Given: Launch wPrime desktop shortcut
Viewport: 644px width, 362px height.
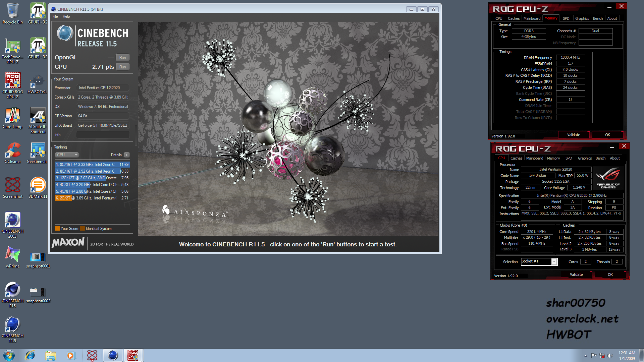Looking at the screenshot, I should pyautogui.click(x=12, y=257).
